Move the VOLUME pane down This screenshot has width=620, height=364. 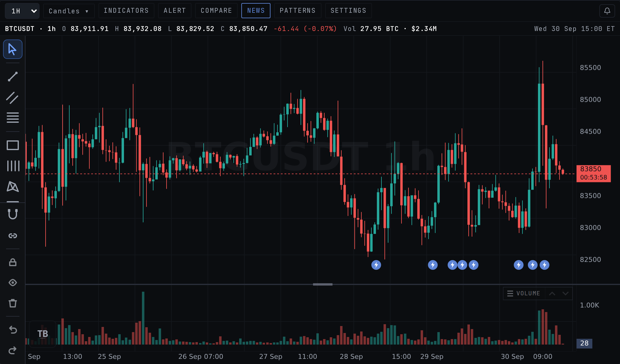(x=565, y=294)
